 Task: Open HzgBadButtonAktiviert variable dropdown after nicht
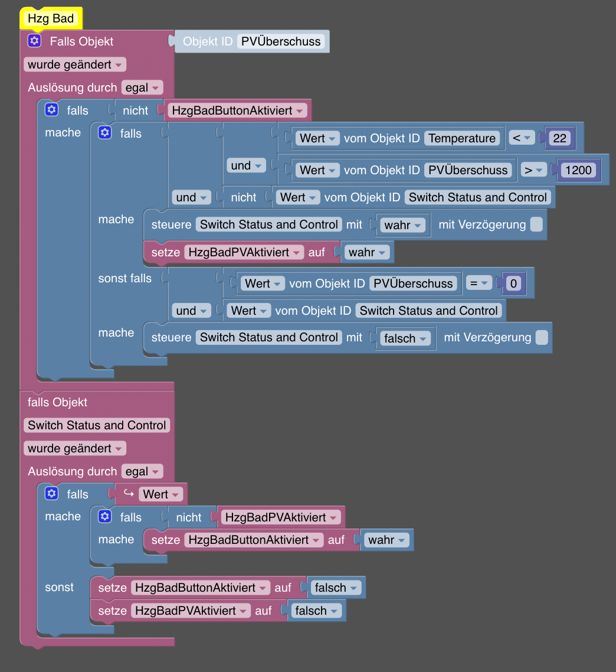click(x=237, y=110)
